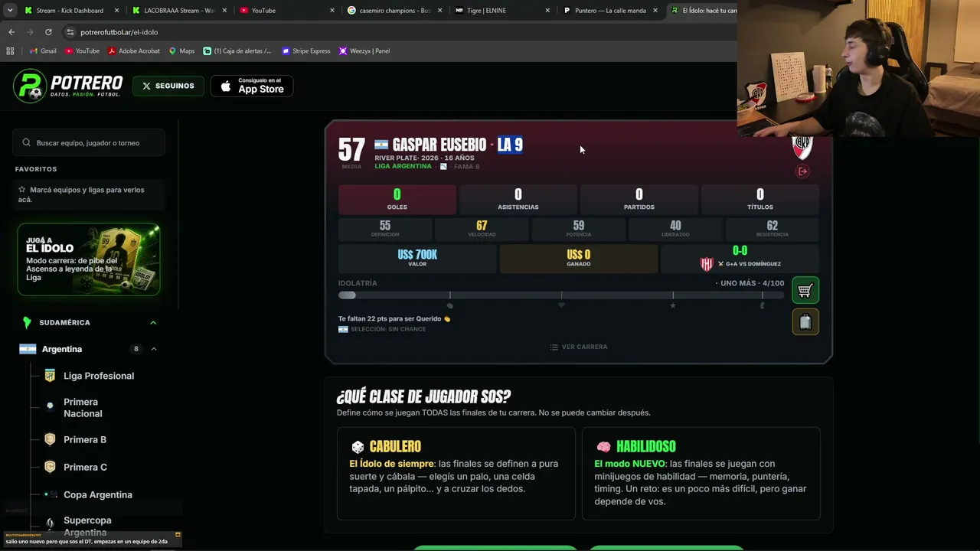The height and width of the screenshot is (551, 980).
Task: Click the TÍTULOS stat tile
Action: (x=760, y=200)
